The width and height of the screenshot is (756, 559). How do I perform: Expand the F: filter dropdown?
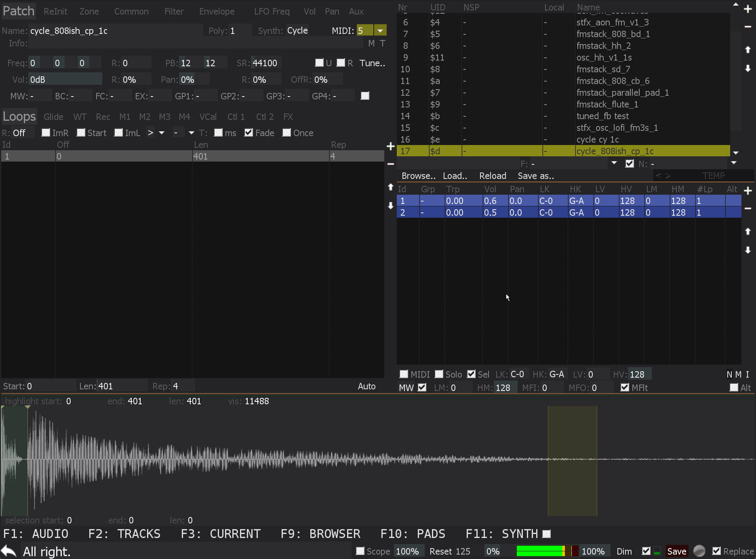point(614,163)
